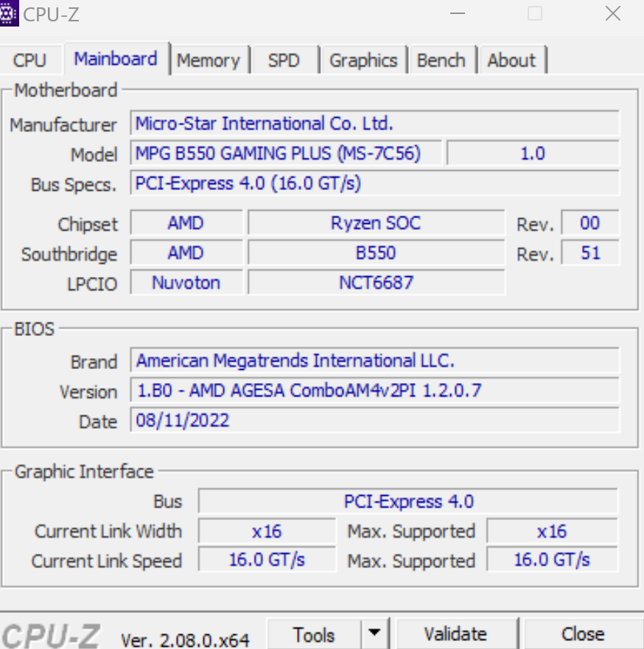644x649 pixels.
Task: Click the Validate button
Action: pyautogui.click(x=455, y=634)
